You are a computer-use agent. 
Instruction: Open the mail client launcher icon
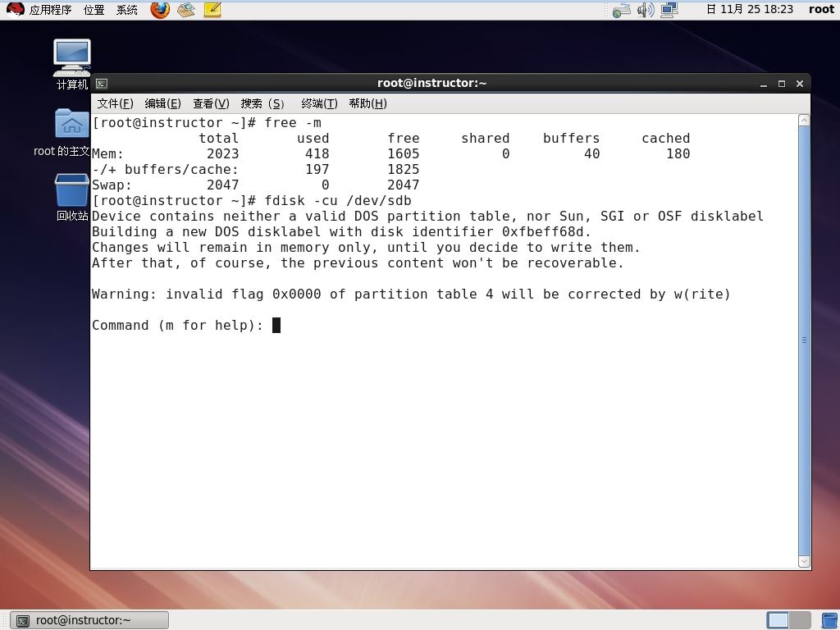[x=186, y=10]
